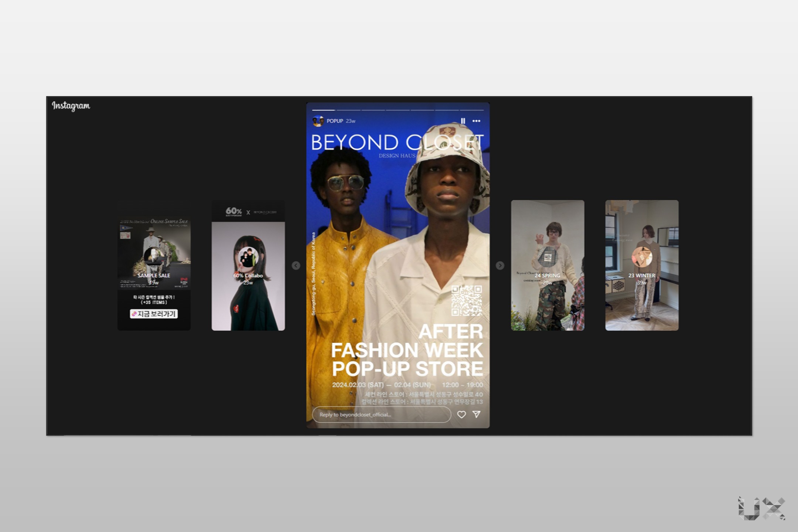Open the 60% Collabo story thumbnail
Screen dimensions: 798x532
coord(248,265)
